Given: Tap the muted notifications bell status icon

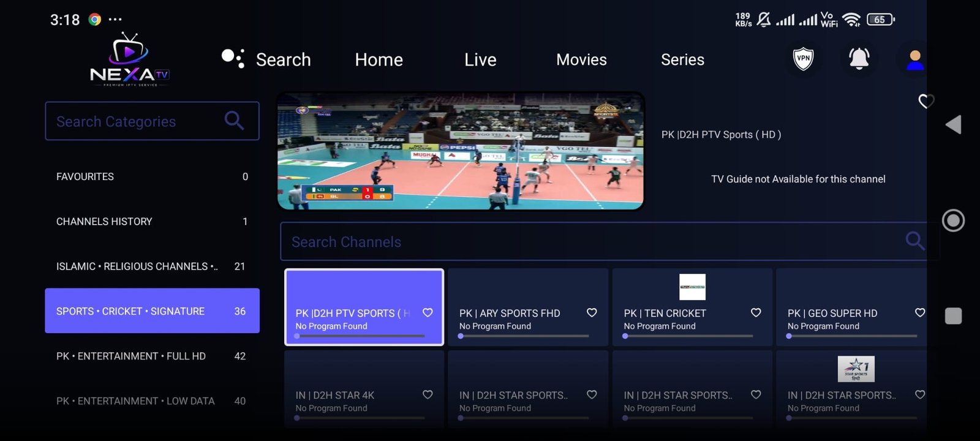Looking at the screenshot, I should click(x=763, y=20).
